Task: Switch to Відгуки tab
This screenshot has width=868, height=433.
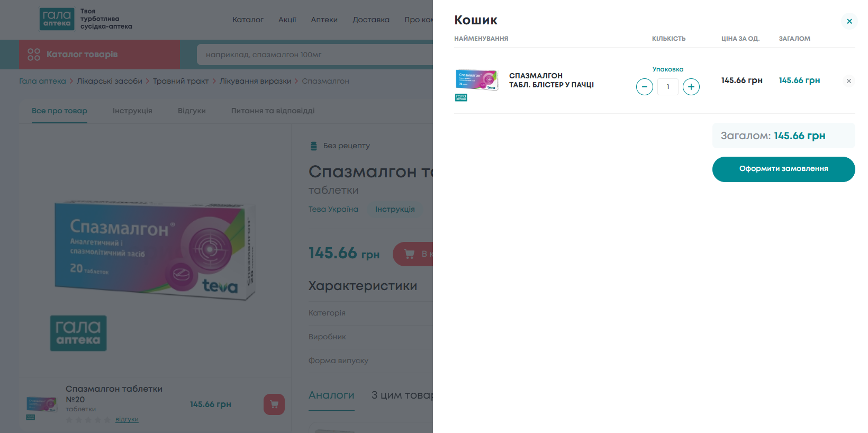Action: pos(192,111)
